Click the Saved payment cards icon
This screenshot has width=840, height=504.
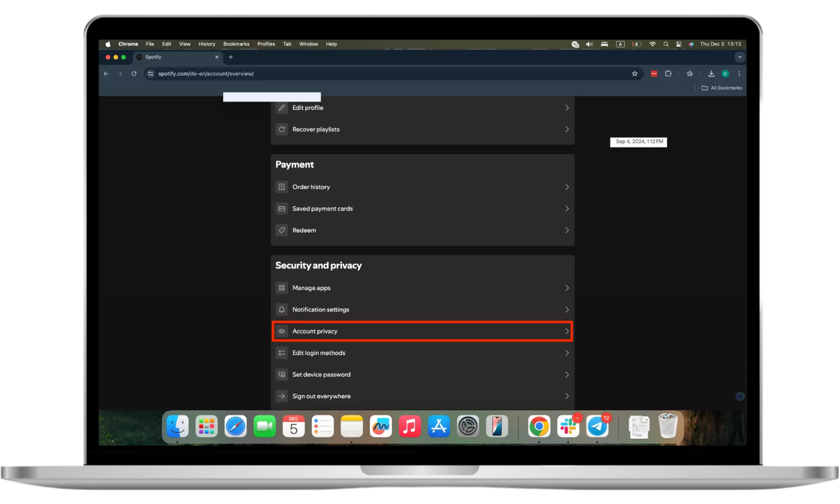[x=282, y=209]
